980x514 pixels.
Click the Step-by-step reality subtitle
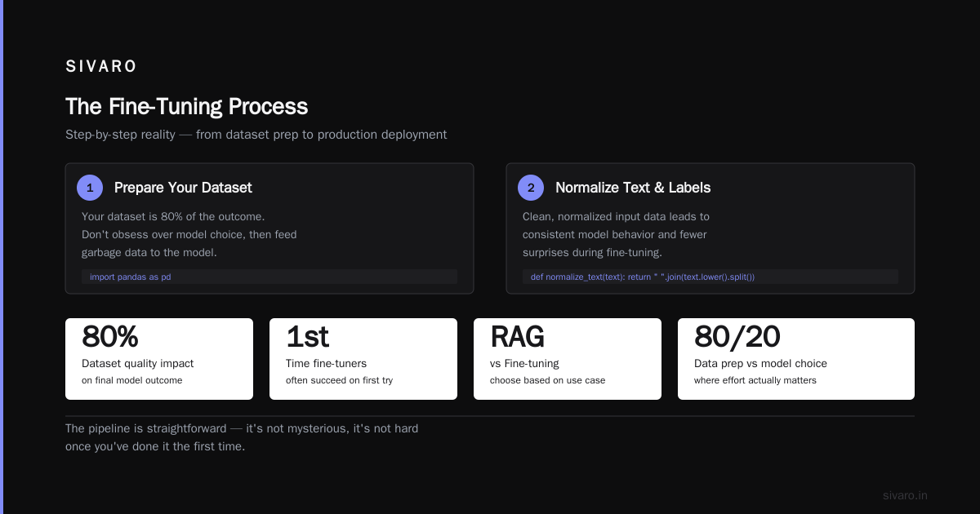(x=256, y=135)
